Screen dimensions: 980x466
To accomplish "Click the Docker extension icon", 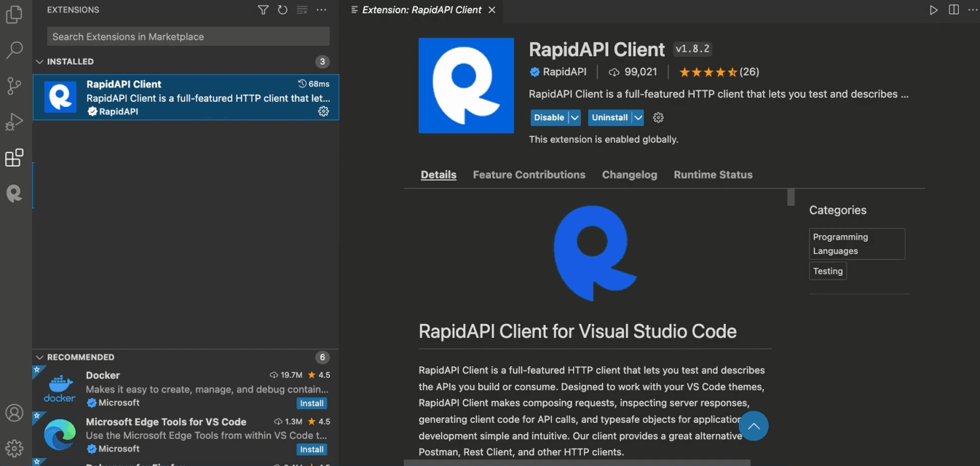I will coord(60,389).
